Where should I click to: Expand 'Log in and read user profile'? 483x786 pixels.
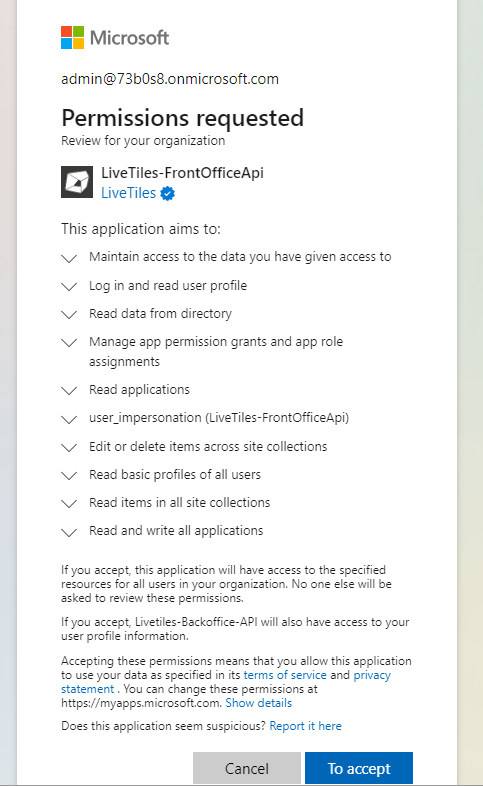[69, 286]
